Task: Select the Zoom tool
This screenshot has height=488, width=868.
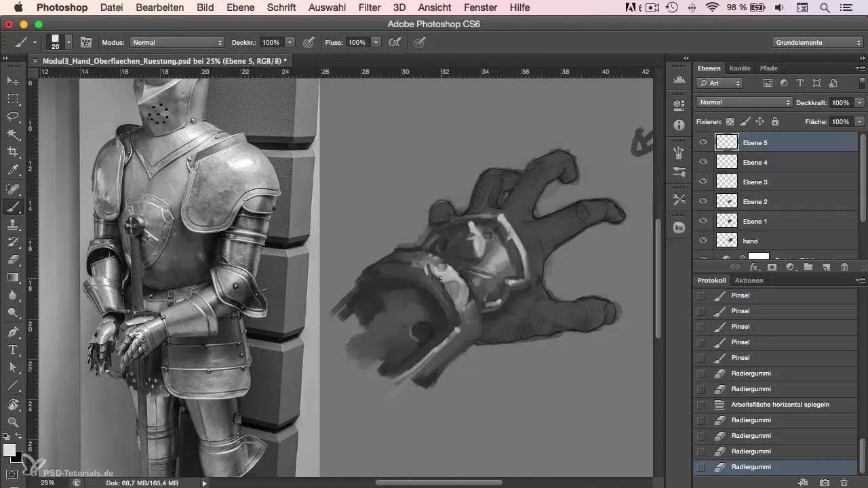Action: click(13, 422)
